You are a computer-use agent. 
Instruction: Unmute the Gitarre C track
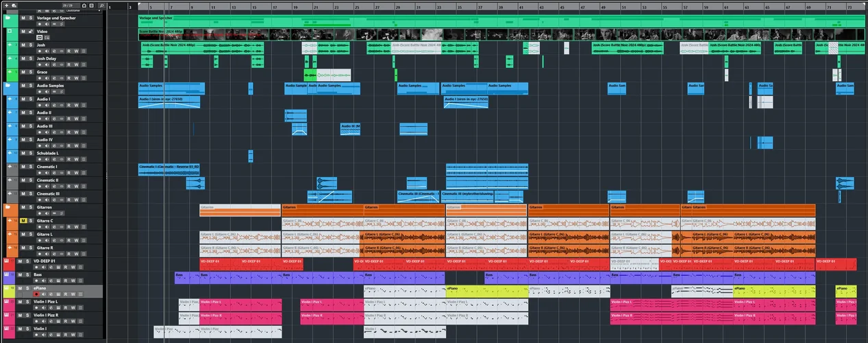point(23,221)
